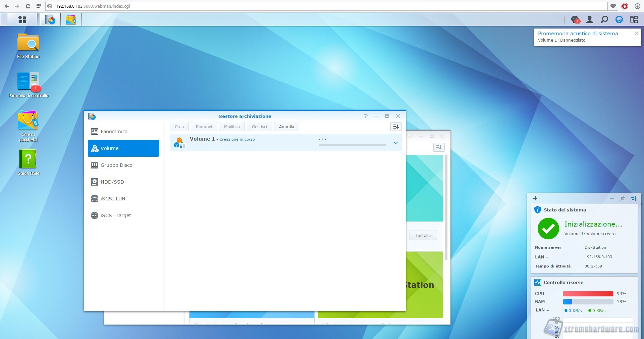Open the search magnifier icon
The image size is (644, 339).
pos(604,19)
